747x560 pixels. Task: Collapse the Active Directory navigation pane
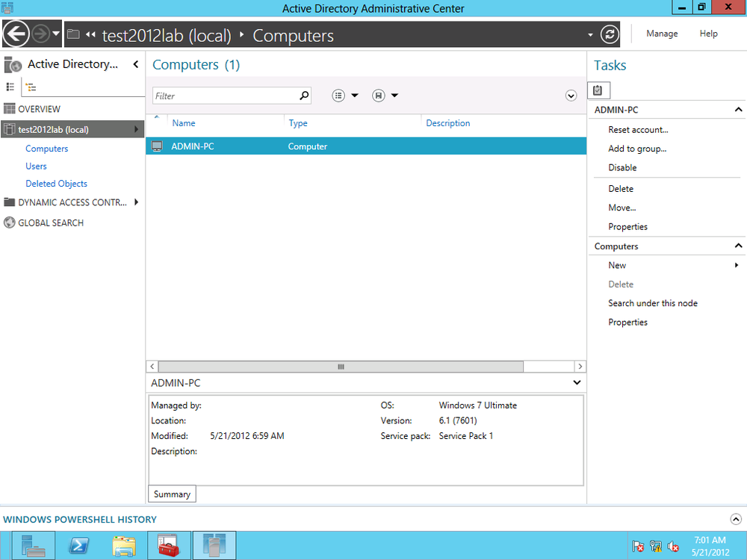point(136,63)
